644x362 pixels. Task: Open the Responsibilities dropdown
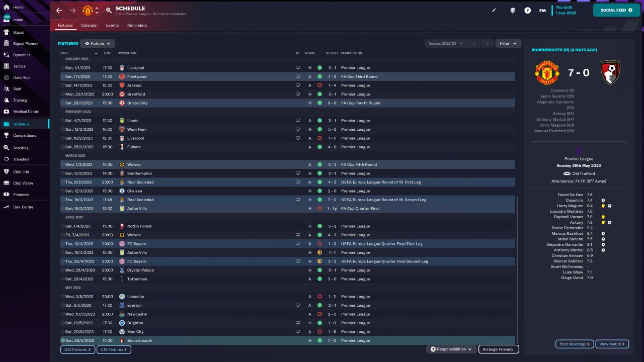pyautogui.click(x=452, y=349)
